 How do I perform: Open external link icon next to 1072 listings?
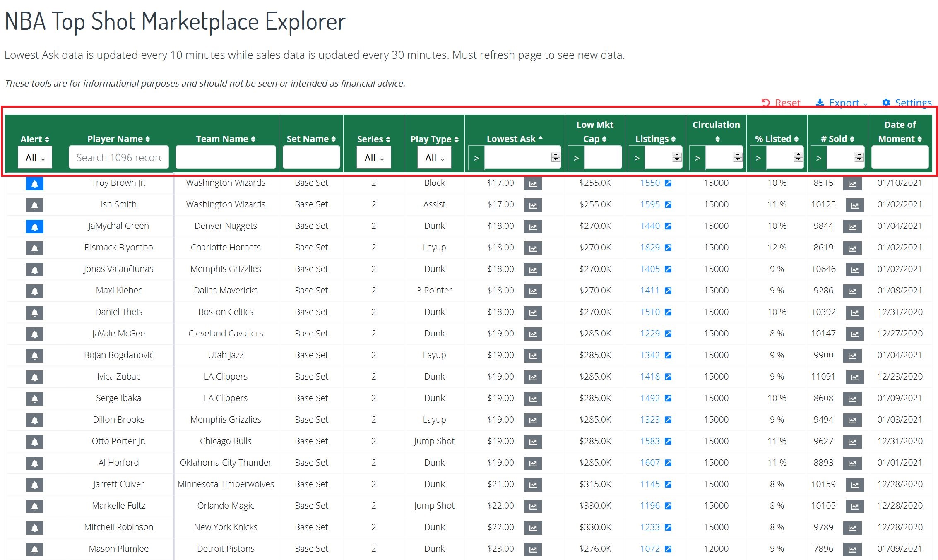(x=668, y=549)
